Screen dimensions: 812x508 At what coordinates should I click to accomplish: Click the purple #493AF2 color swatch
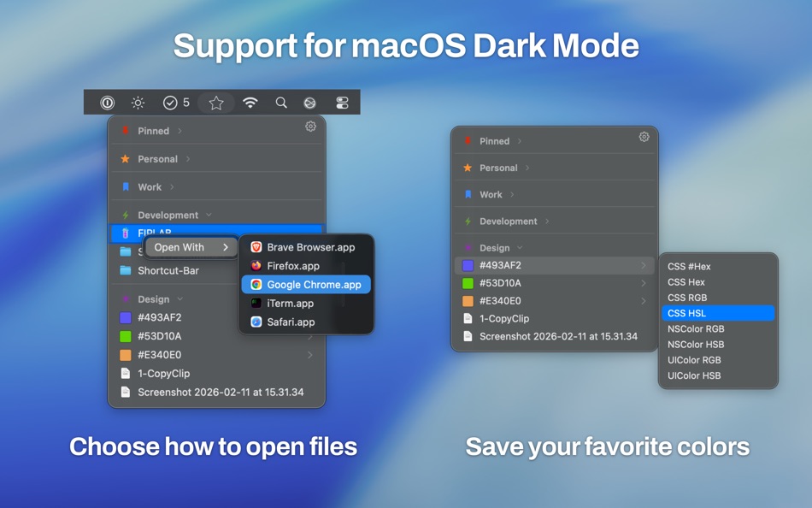click(x=123, y=317)
